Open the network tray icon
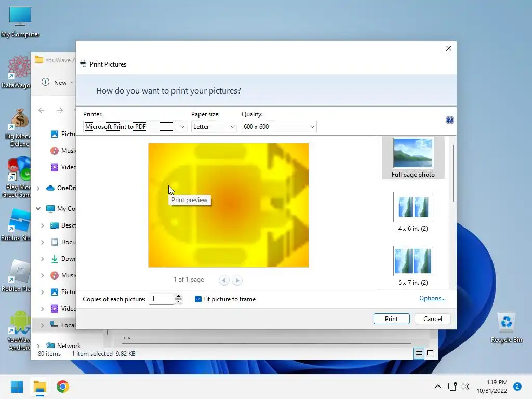The width and height of the screenshot is (532, 399). 453,387
